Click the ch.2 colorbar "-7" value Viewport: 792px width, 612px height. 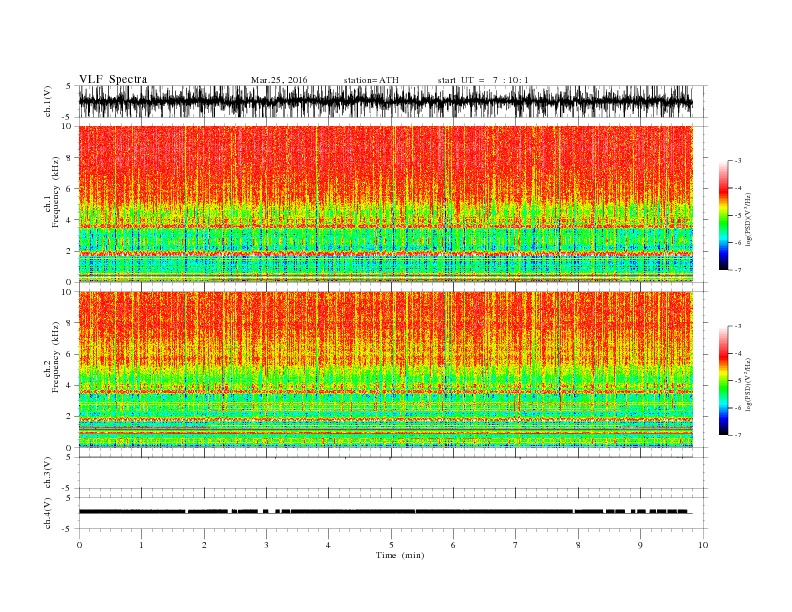tap(738, 435)
